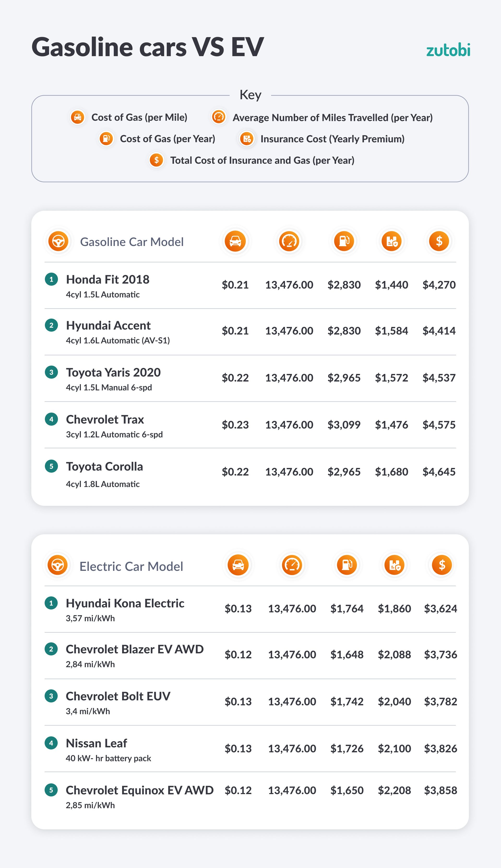Screen dimensions: 501x868
Task: Click the Insurance Cost icon in the Key
Action: (247, 139)
